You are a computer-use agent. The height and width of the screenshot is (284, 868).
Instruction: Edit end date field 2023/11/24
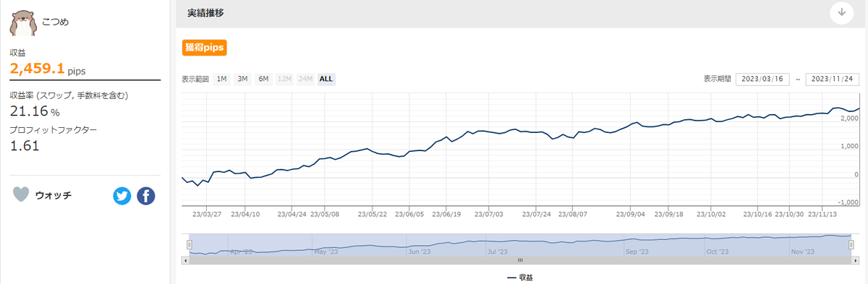pyautogui.click(x=832, y=79)
